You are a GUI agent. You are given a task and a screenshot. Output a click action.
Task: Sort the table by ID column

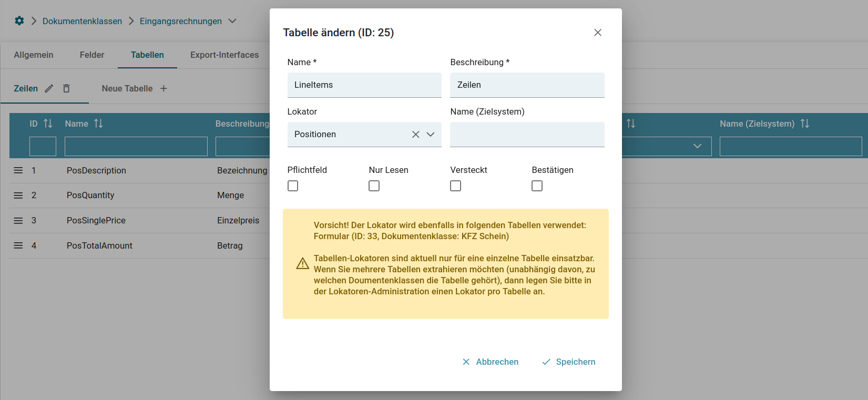pos(48,124)
